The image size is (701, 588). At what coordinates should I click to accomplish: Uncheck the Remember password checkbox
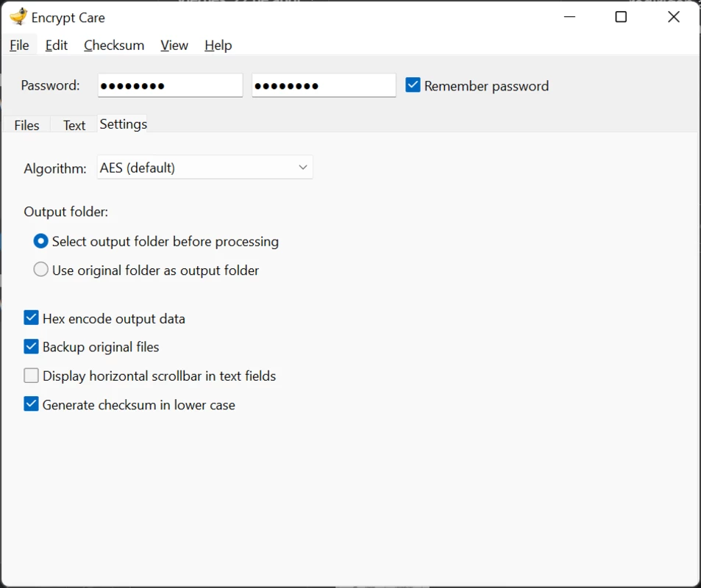(x=413, y=85)
